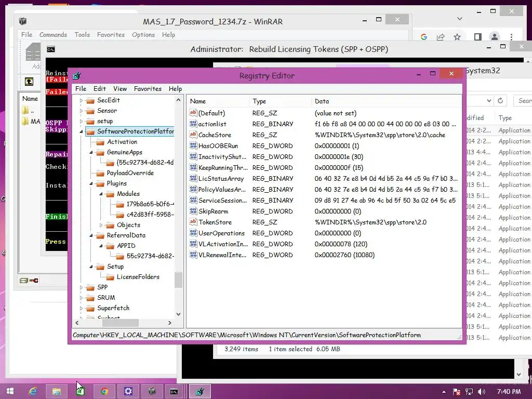532x399 pixels.
Task: Sort values by the Type column header
Action: (x=280, y=101)
